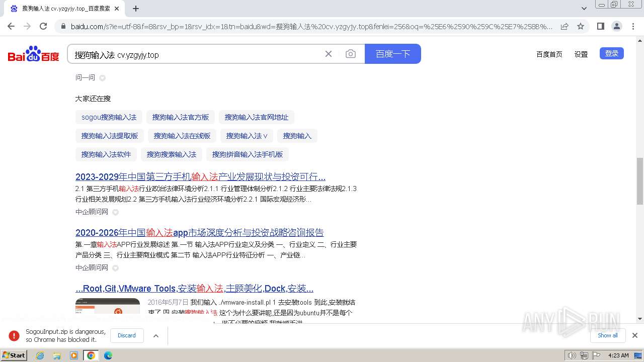Expand the SogouInput.zip download options arrow

click(156, 336)
